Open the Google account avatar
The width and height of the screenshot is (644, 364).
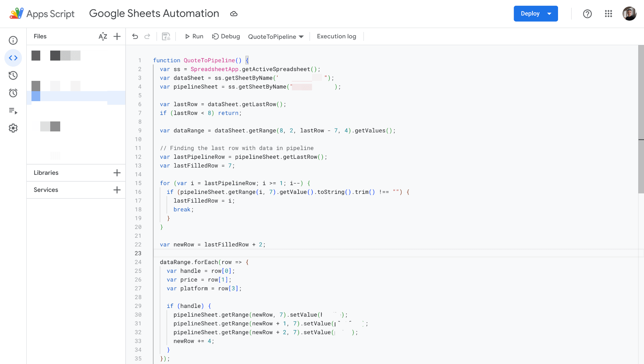point(629,14)
